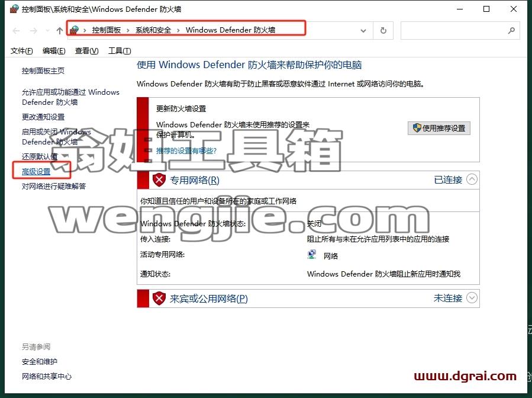Viewport: 532px width, 398px height.
Task: Refresh the control panel page
Action: (x=383, y=31)
